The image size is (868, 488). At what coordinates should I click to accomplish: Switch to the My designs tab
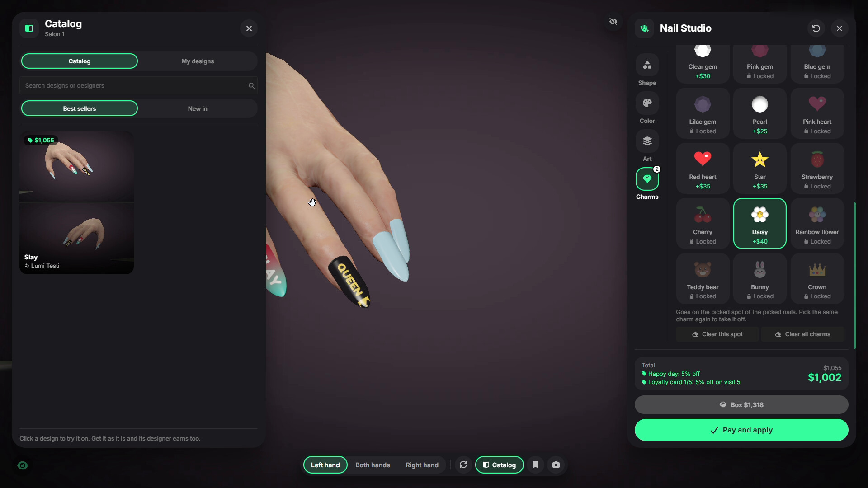click(x=198, y=61)
